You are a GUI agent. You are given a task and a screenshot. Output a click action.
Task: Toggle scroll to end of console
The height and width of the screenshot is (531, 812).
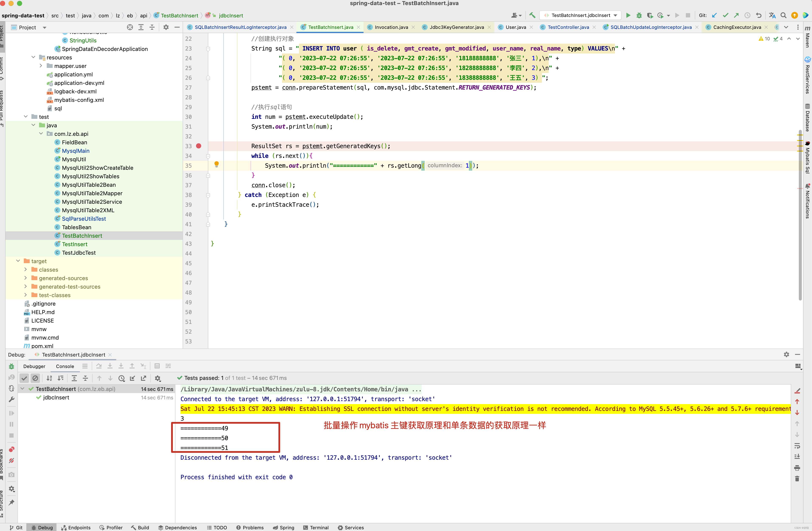coord(797,457)
